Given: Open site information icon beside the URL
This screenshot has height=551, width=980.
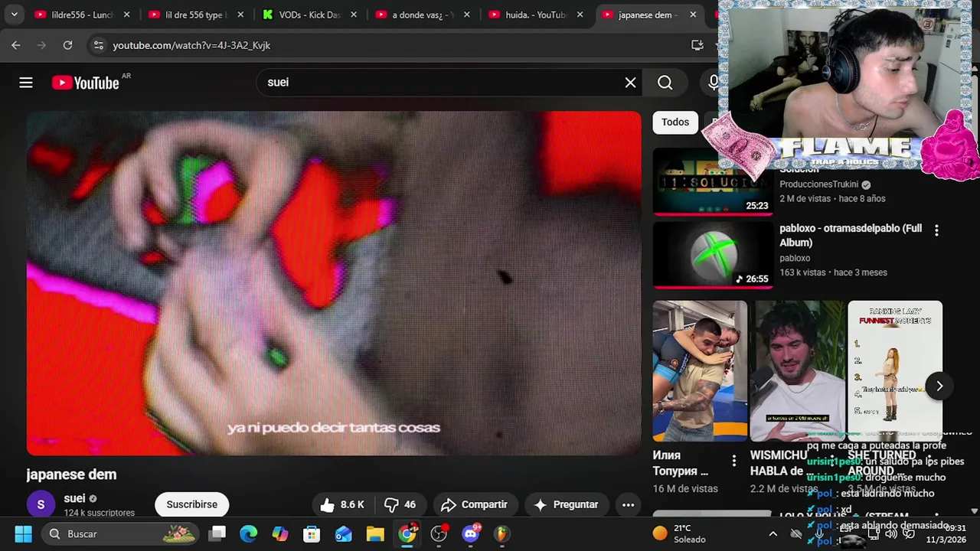Looking at the screenshot, I should coord(98,45).
